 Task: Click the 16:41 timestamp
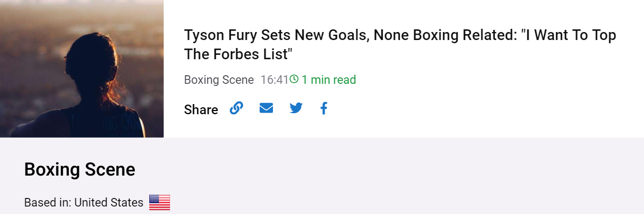click(275, 80)
